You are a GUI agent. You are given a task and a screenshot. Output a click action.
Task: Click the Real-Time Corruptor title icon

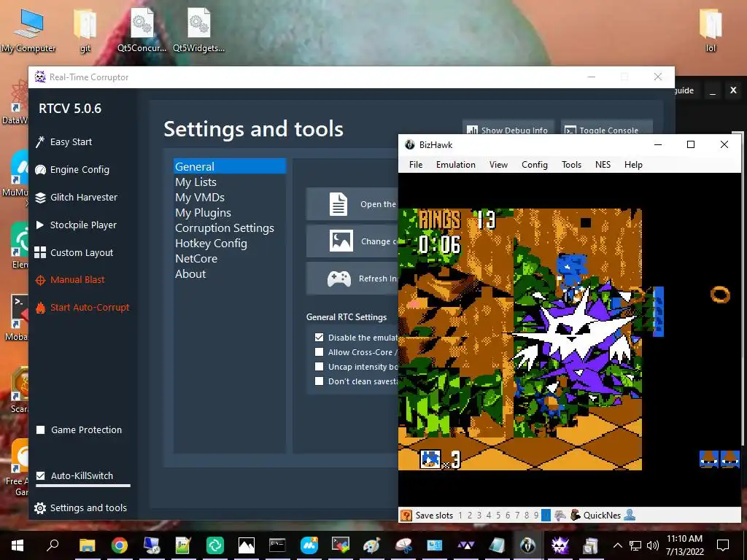tap(40, 77)
